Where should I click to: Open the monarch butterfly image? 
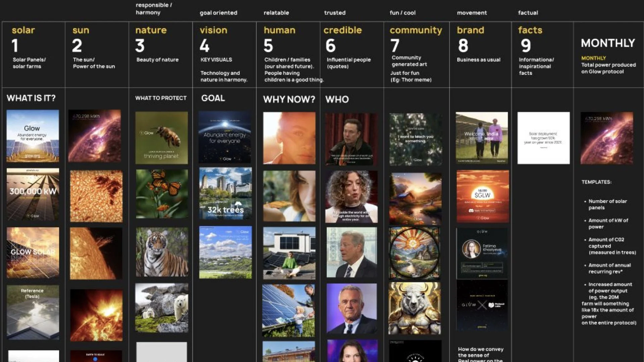162,194
